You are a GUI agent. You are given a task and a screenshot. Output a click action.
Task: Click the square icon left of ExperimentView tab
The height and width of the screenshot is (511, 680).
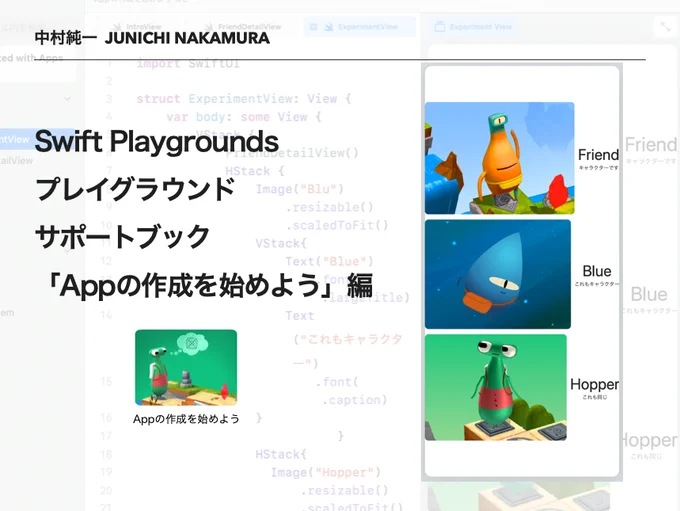pos(313,27)
